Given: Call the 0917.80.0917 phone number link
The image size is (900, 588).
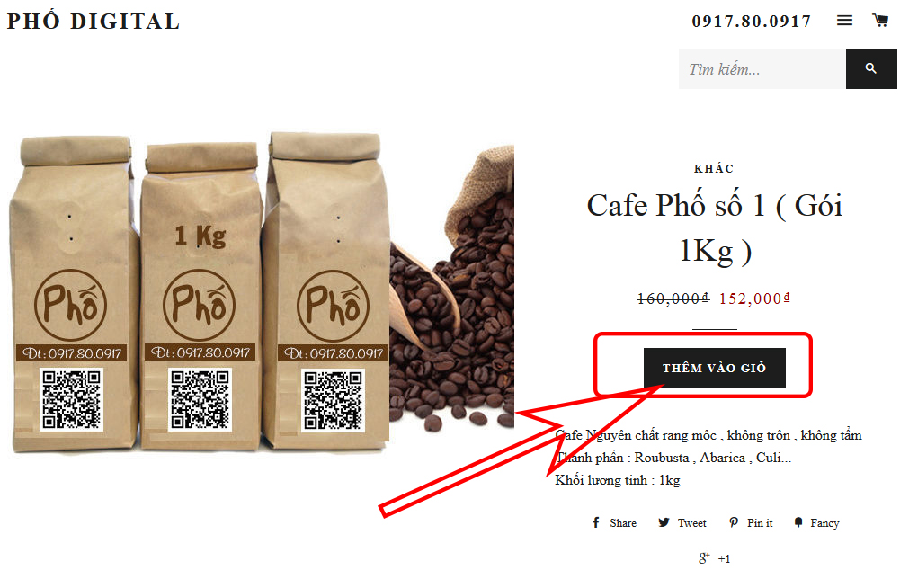Looking at the screenshot, I should 752,22.
